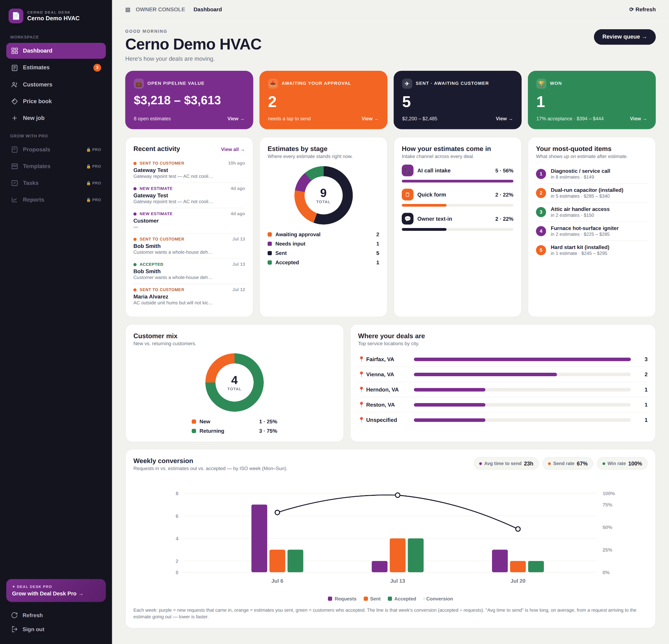Screen dimensions: 669x644
Task: Click the briefcase icon on Open Pipeline card
Action: pos(139,83)
